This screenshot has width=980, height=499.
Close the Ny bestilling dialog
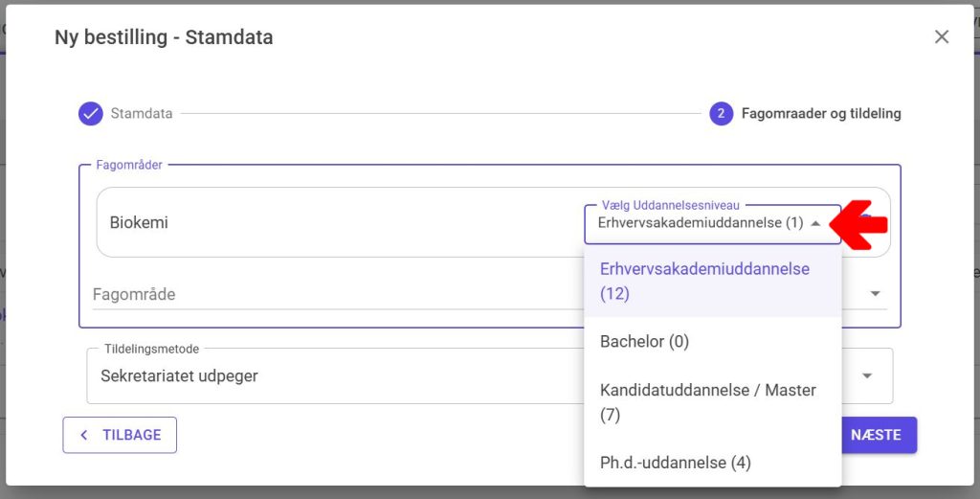[x=942, y=37]
